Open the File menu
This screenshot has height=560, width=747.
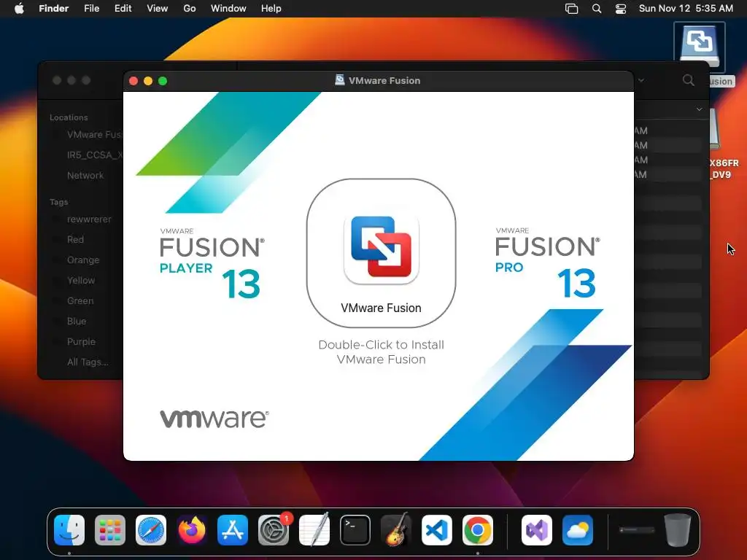[91, 9]
